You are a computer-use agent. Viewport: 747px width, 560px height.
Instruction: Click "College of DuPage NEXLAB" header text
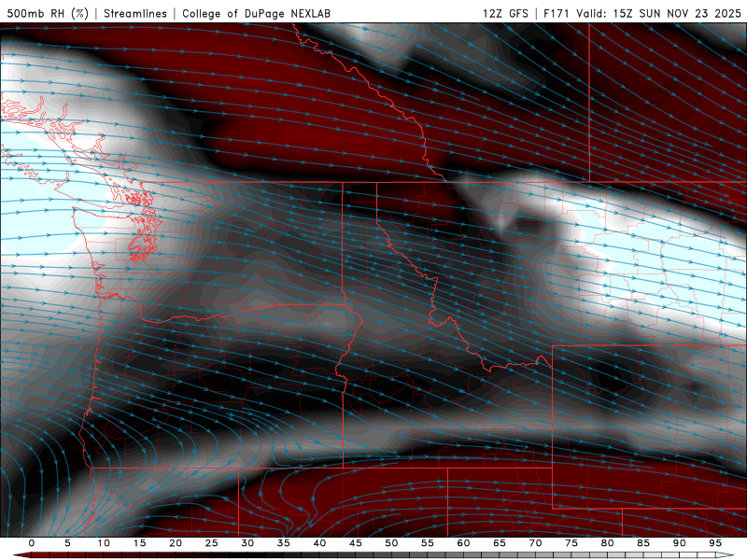click(256, 13)
